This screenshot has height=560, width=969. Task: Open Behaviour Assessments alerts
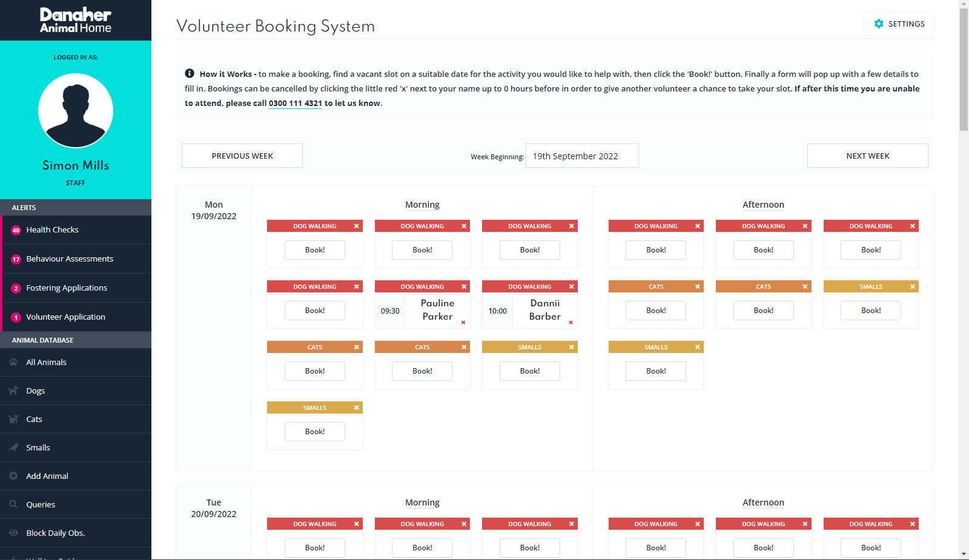[69, 259]
